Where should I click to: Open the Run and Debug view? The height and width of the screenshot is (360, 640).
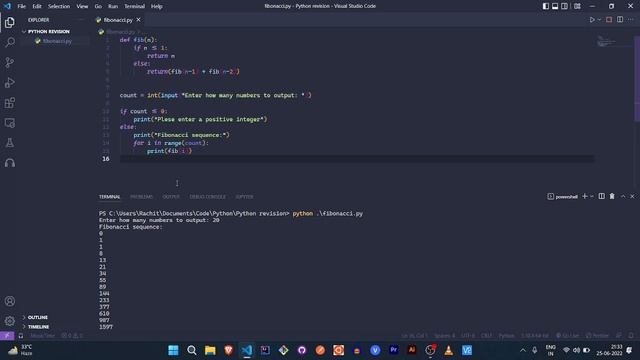[x=10, y=82]
